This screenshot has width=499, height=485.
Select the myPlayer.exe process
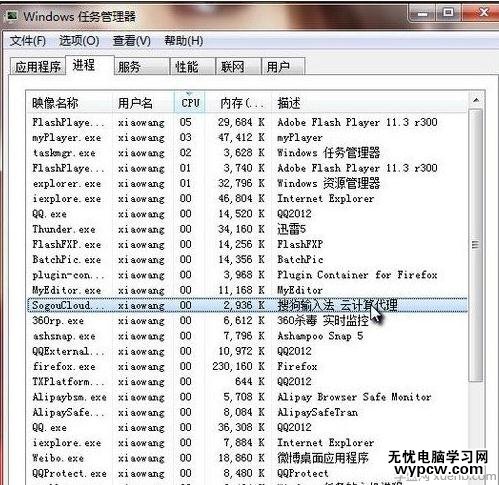[x=247, y=138]
